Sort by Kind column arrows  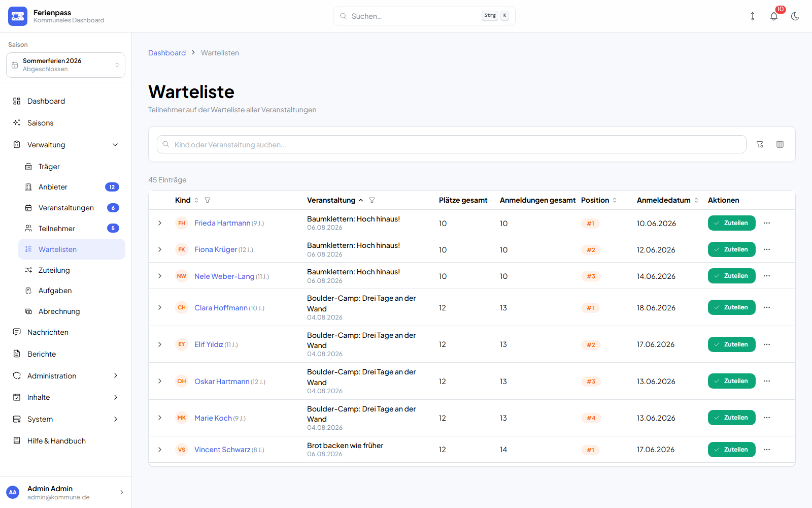point(196,200)
